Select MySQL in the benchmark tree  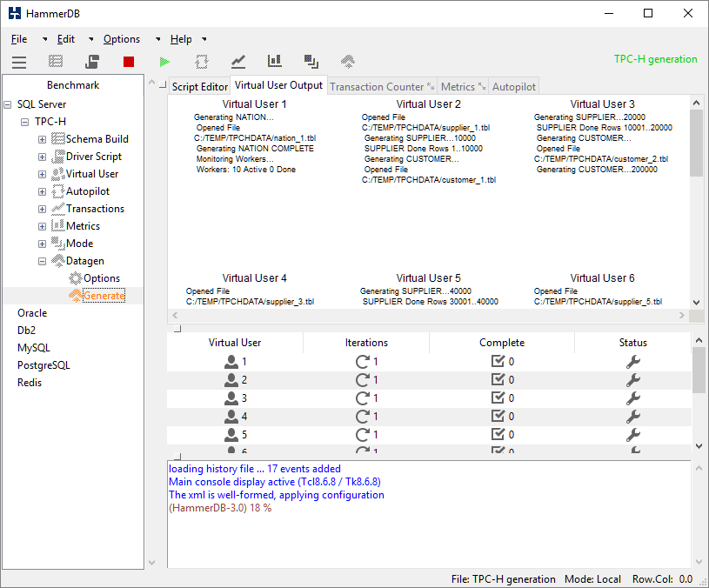pyautogui.click(x=33, y=348)
